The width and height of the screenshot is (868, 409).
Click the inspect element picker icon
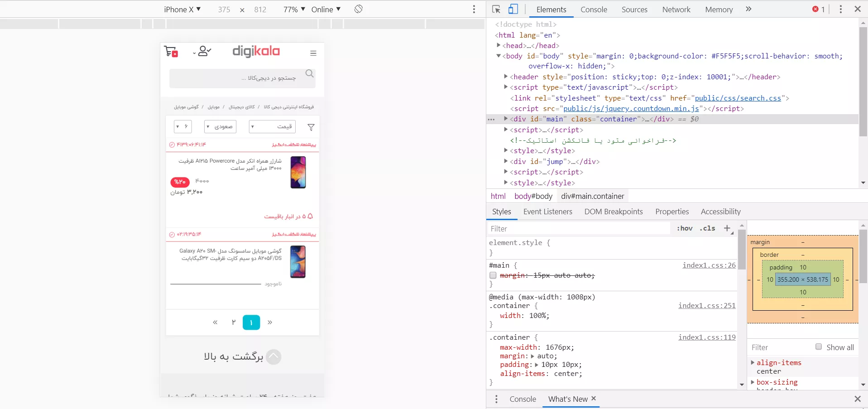click(x=496, y=9)
